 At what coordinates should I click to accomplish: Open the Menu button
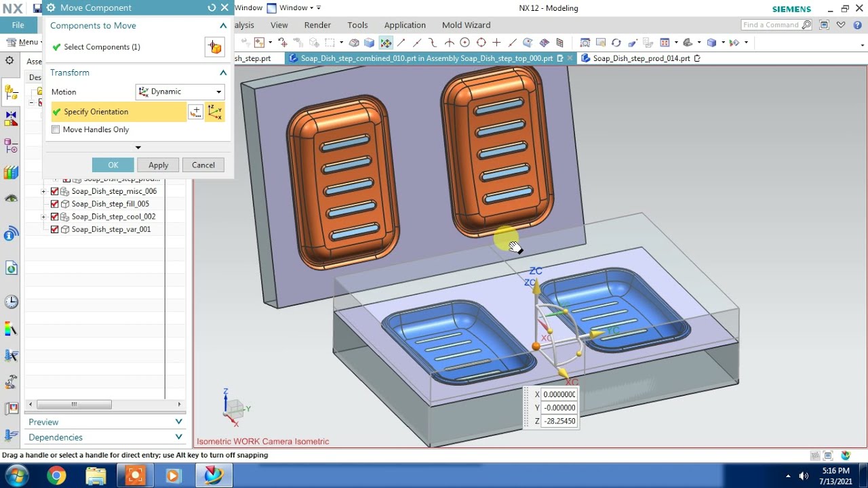point(23,42)
